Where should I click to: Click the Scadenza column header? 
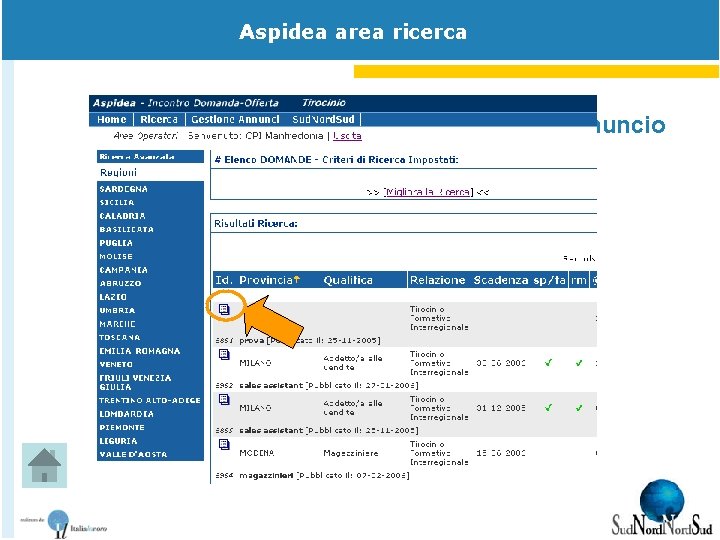point(501,280)
